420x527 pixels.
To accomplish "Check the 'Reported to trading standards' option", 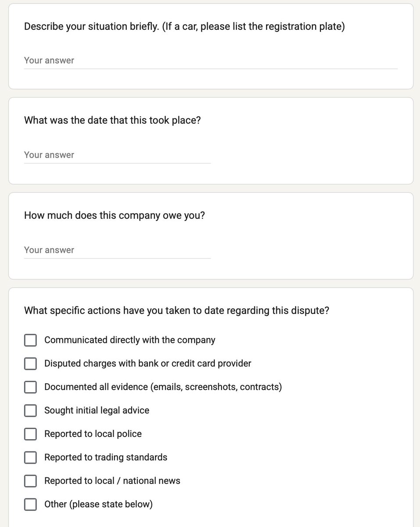I will click(x=30, y=457).
